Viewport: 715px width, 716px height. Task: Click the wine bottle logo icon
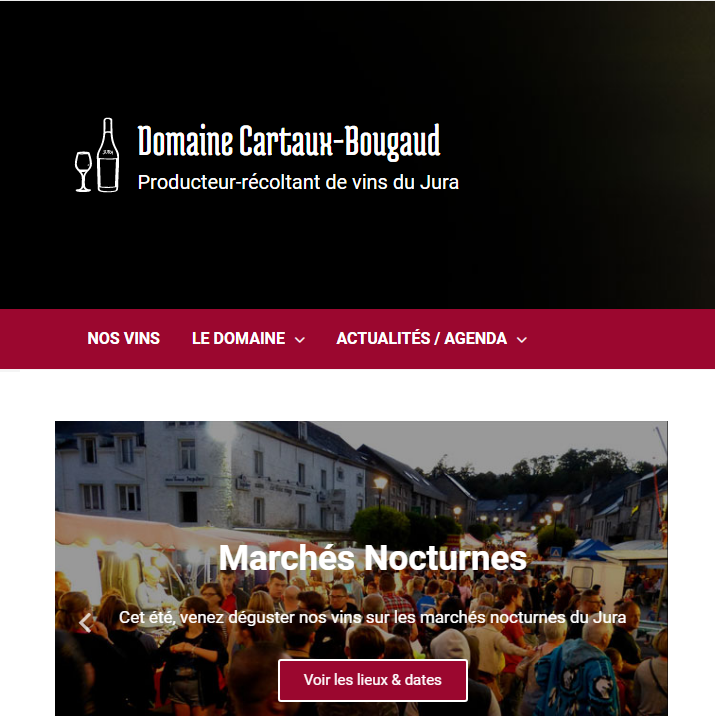[x=108, y=155]
